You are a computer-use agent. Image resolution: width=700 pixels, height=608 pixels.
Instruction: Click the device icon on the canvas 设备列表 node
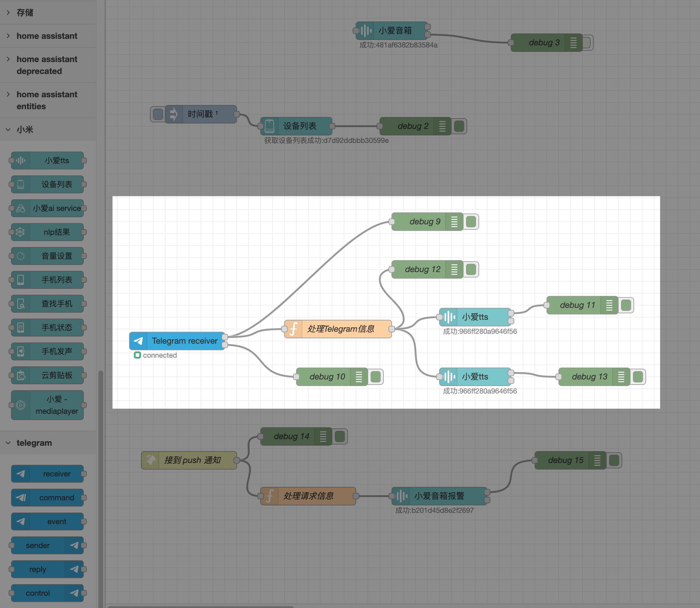pos(269,126)
